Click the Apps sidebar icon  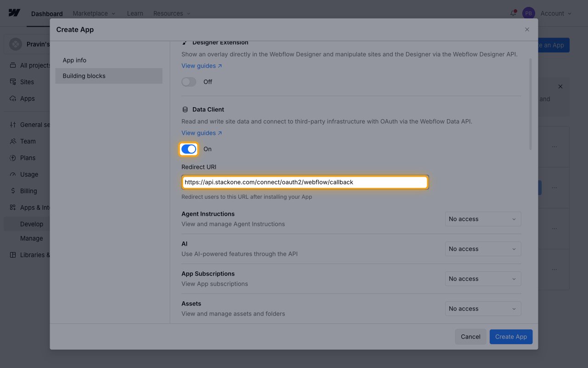[13, 98]
